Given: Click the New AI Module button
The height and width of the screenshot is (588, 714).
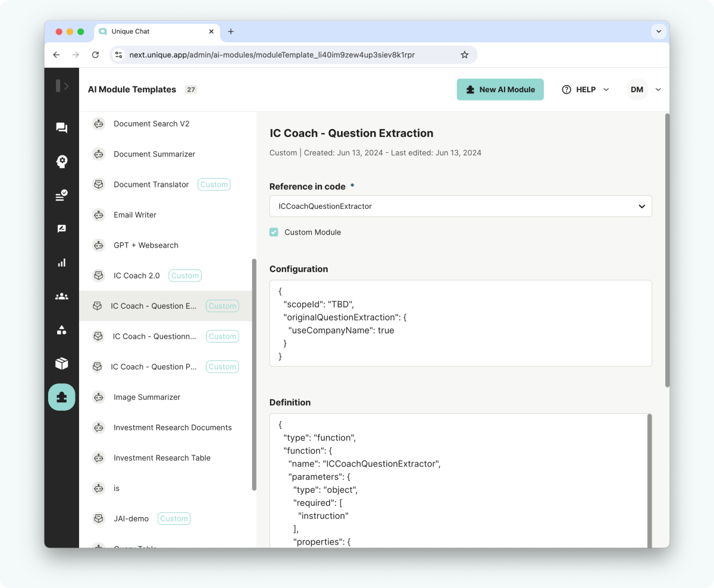Looking at the screenshot, I should (500, 89).
